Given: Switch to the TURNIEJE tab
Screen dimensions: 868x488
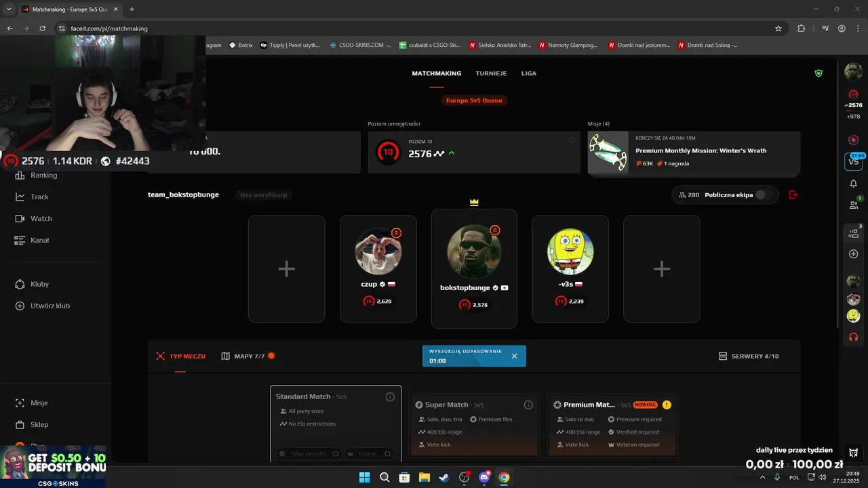Looking at the screenshot, I should click(x=491, y=73).
